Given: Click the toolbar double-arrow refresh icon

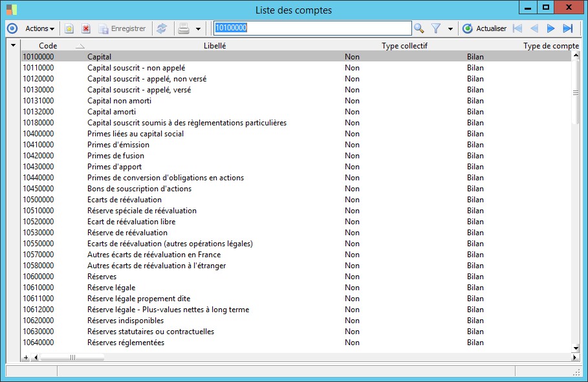Looking at the screenshot, I should [162, 28].
